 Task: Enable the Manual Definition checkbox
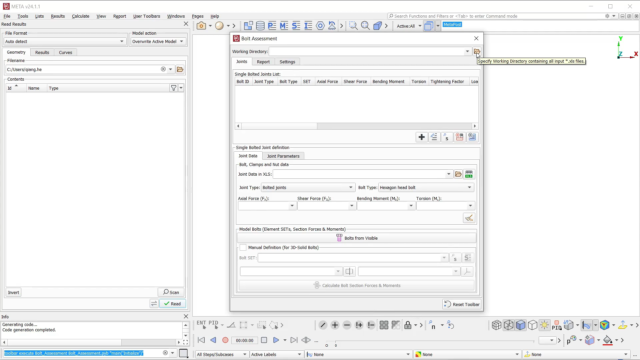coord(243,247)
